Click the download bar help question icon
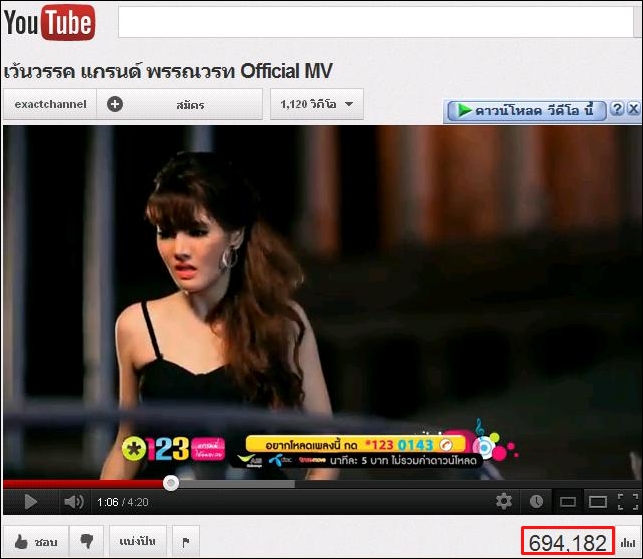The width and height of the screenshot is (643, 559). [x=616, y=109]
